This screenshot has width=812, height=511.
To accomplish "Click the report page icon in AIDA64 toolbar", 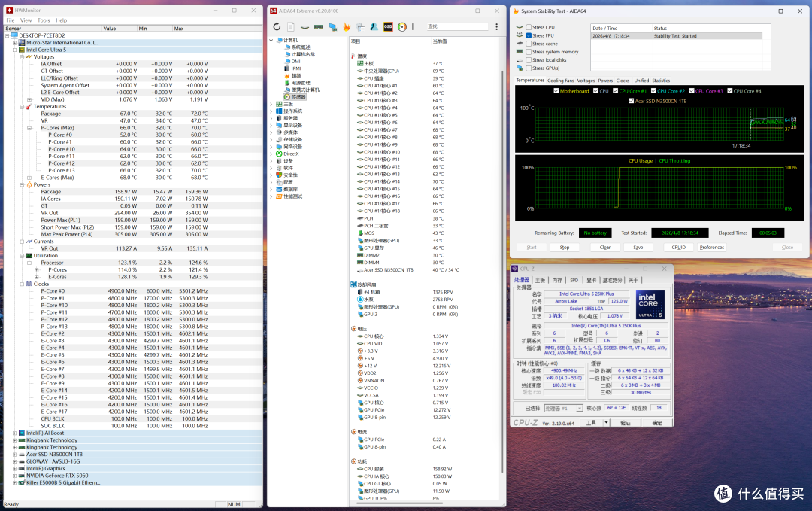I will [x=290, y=26].
